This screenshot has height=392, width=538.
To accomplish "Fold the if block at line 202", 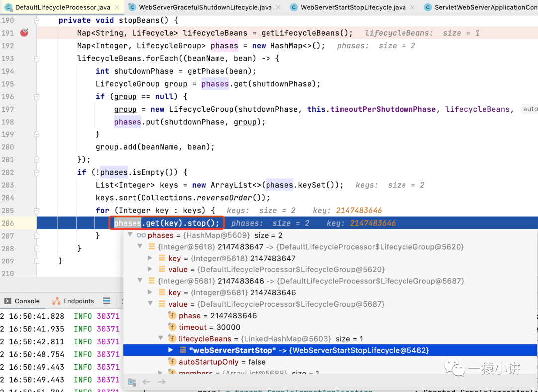I will [37, 173].
